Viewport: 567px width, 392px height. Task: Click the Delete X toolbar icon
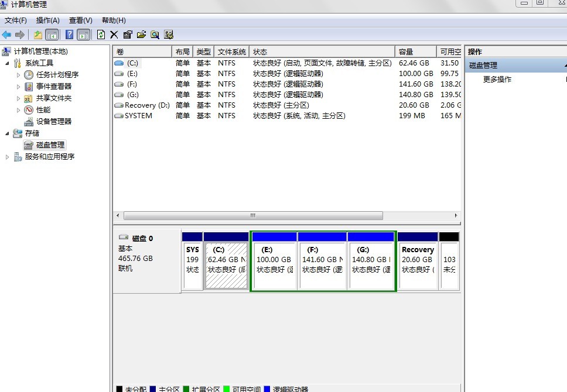coord(114,35)
